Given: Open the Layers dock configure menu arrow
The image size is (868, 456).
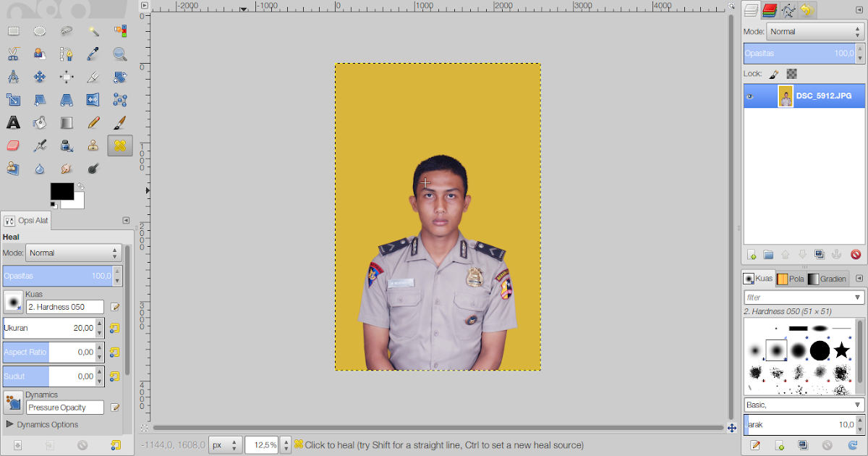Looking at the screenshot, I should click(861, 9).
